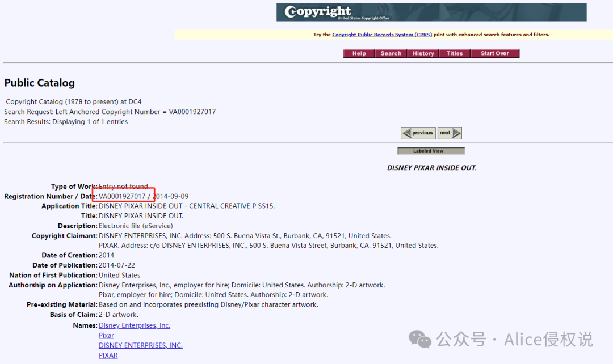Viewport: 613px width, 364px height.
Task: Click the Search Request line text
Action: tap(110, 112)
